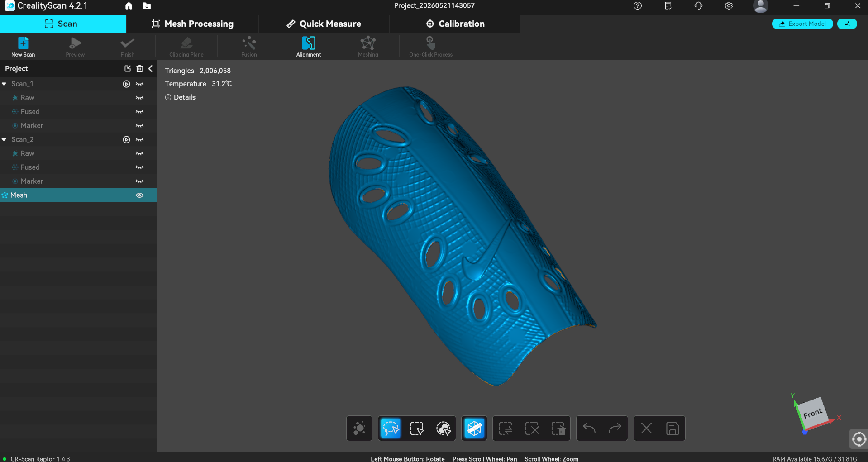Click the Export Model button
868x462 pixels.
(802, 24)
